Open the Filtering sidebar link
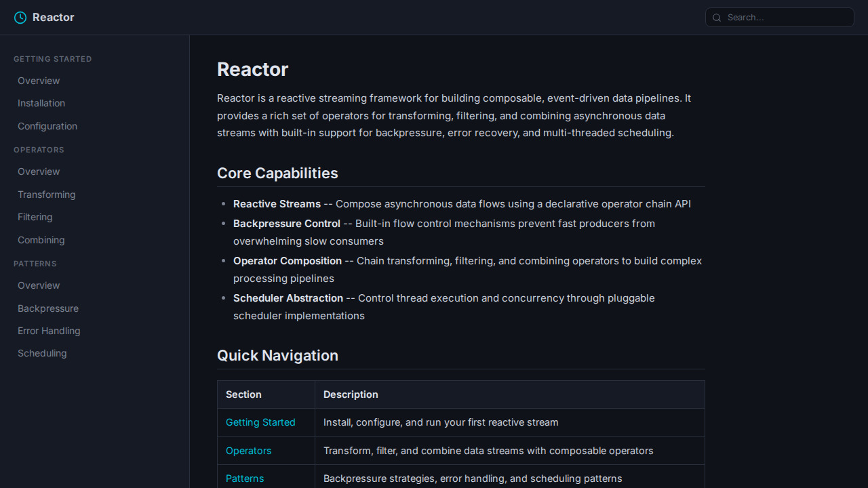868x488 pixels. point(35,217)
